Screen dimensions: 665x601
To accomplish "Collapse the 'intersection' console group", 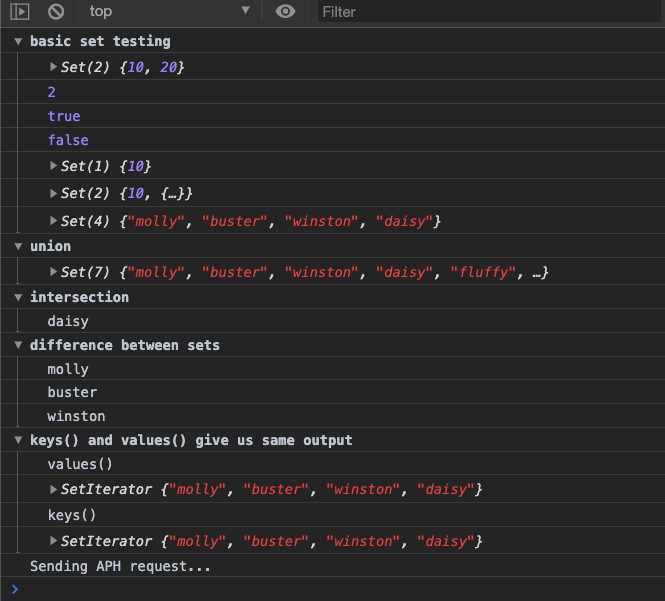I will (x=18, y=297).
